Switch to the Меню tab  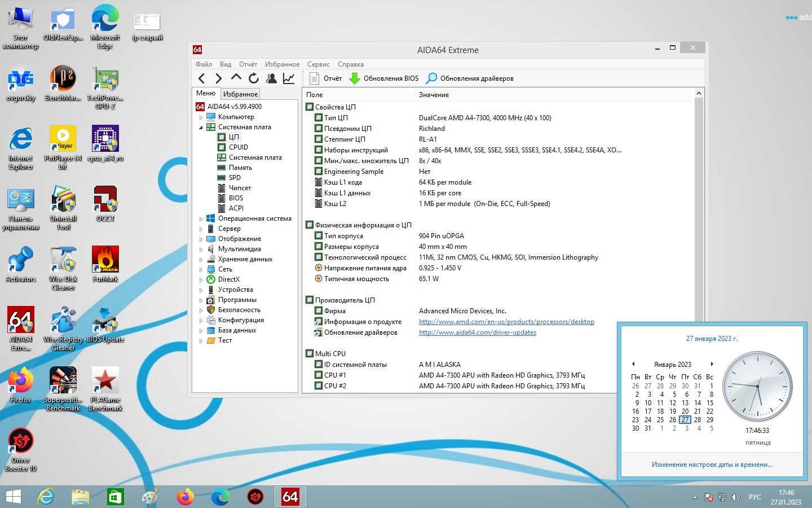(x=206, y=93)
